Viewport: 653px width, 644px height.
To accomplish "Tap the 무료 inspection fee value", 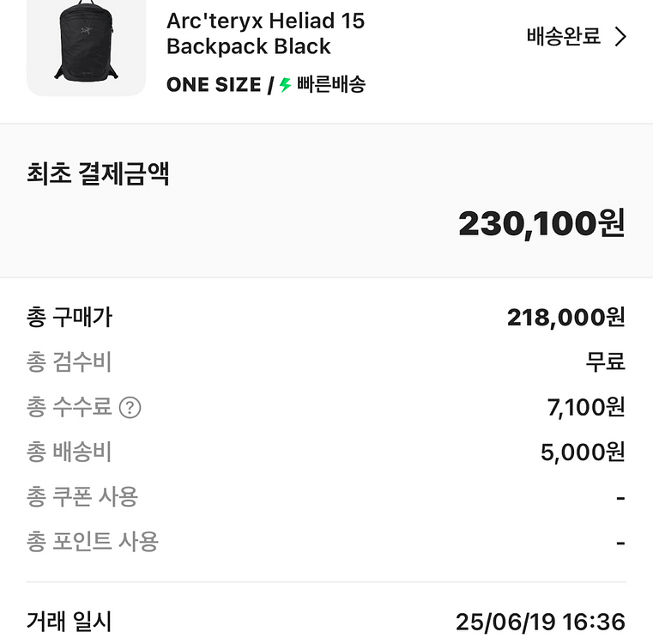I will tap(605, 362).
